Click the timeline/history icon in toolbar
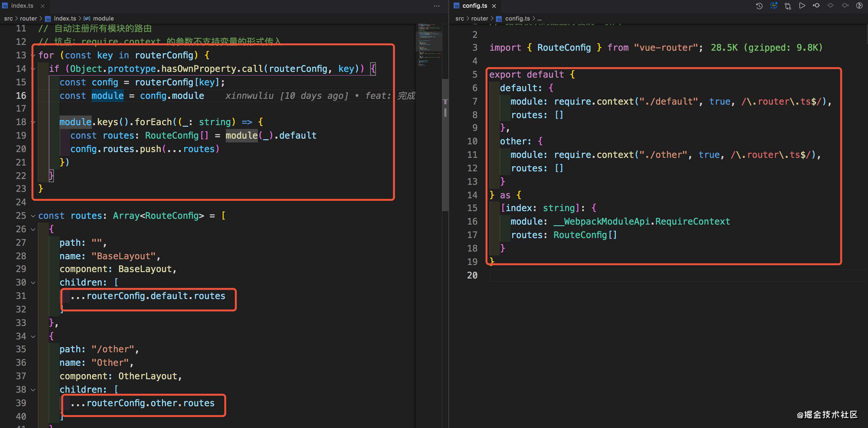868x428 pixels. 760,7
